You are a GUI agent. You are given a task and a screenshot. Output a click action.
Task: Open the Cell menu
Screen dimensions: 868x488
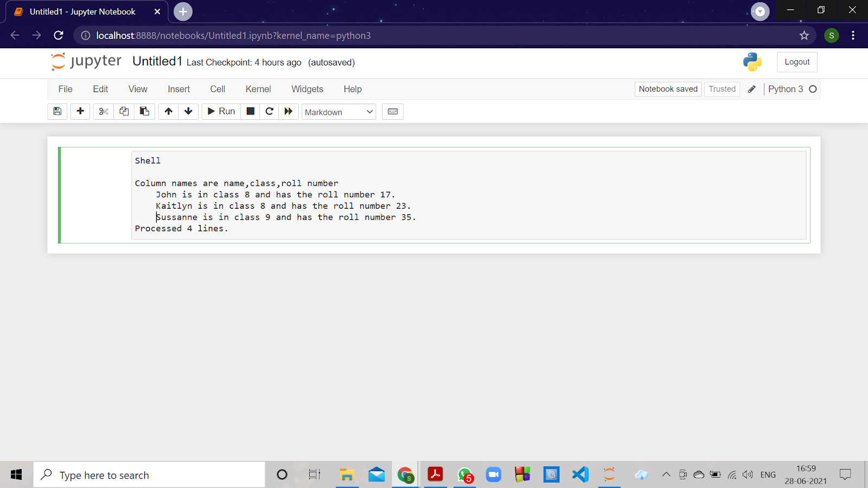(218, 89)
